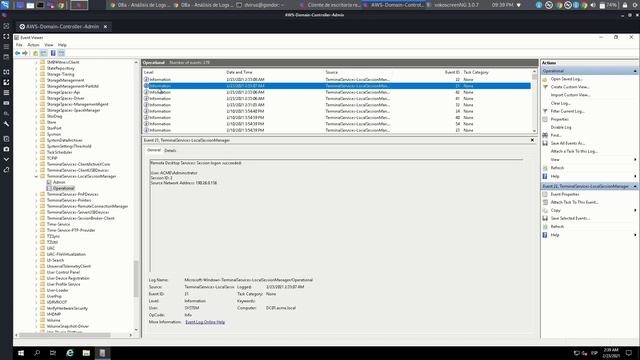Collapse the Operational section in Actions pane
The width and height of the screenshot is (640, 360).
coord(635,71)
